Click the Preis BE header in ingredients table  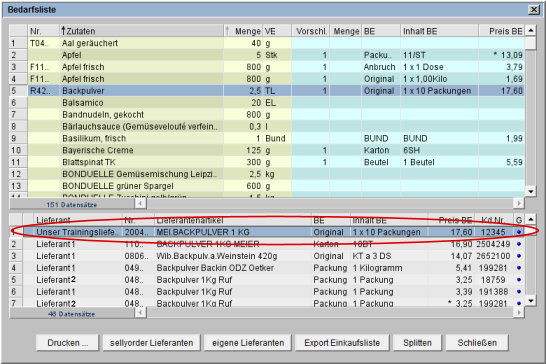point(502,31)
